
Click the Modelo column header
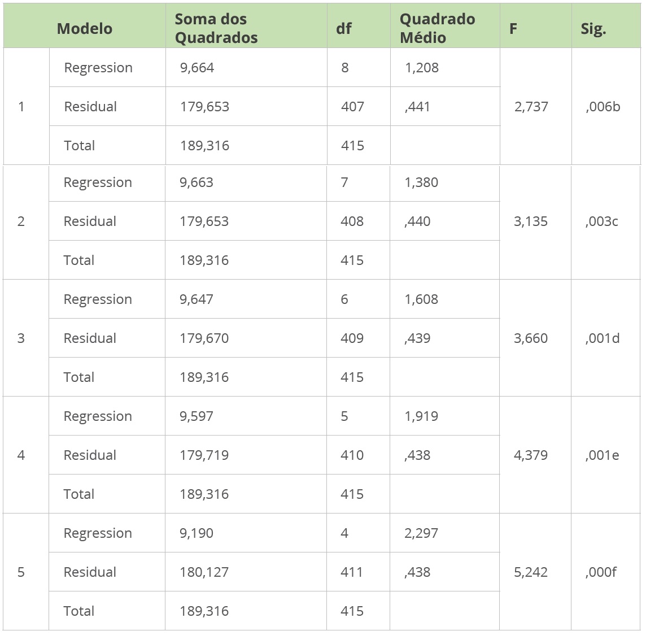[x=85, y=29]
